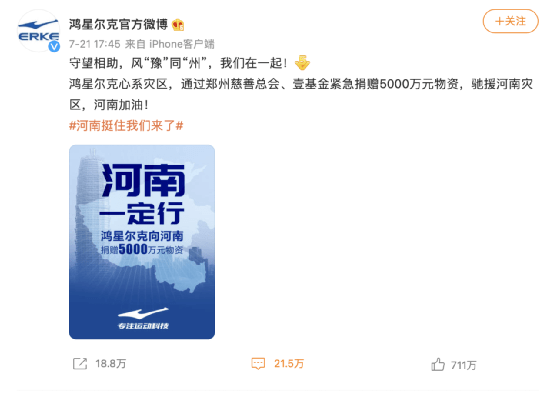Open the 河南一定行 poster image
The width and height of the screenshot is (553, 399).
click(x=142, y=242)
